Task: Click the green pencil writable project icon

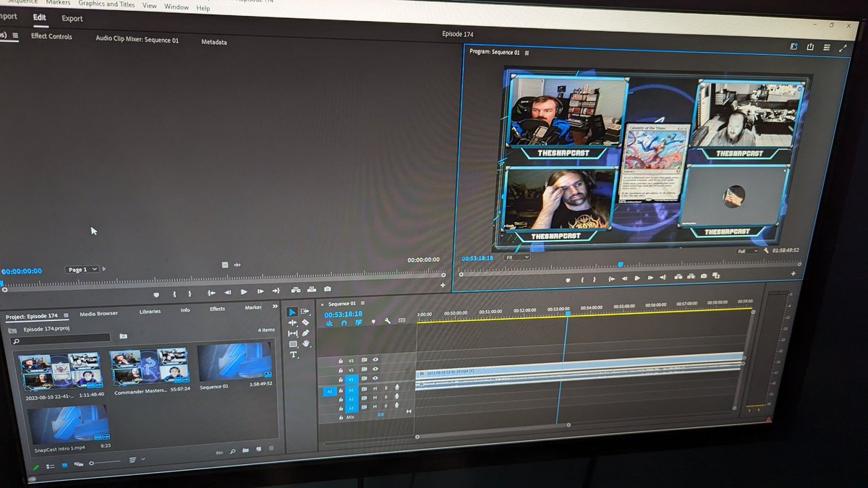Action: [x=36, y=468]
